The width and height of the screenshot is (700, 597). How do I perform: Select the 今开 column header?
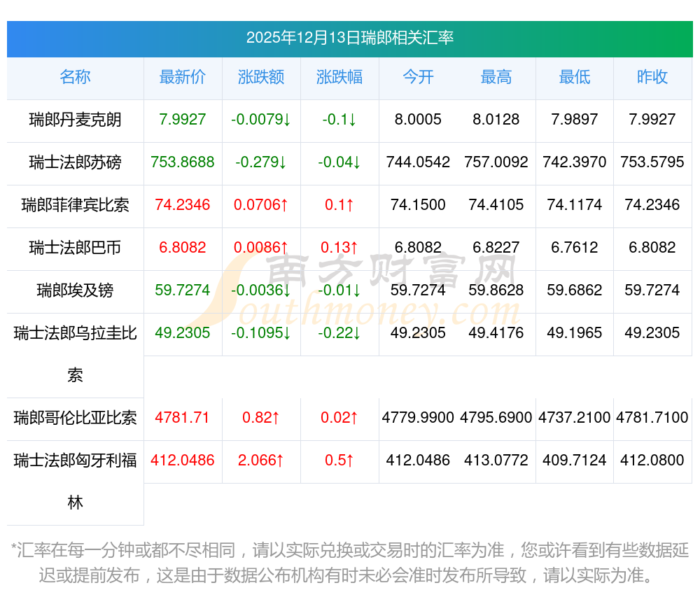418,77
